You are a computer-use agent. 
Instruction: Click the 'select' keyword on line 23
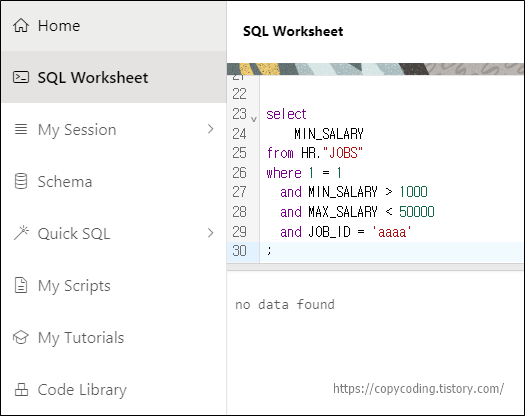click(x=286, y=114)
